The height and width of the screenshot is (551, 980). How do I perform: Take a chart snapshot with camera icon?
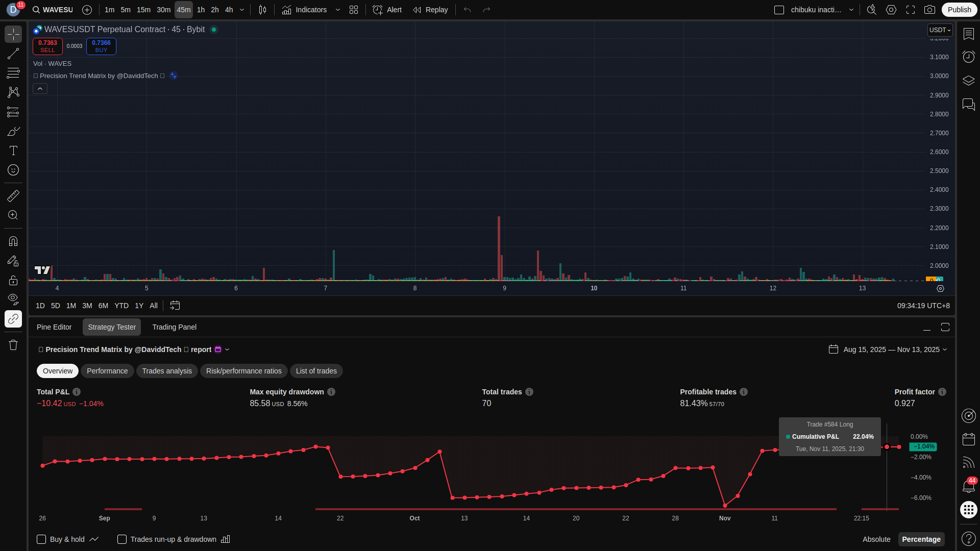coord(930,10)
